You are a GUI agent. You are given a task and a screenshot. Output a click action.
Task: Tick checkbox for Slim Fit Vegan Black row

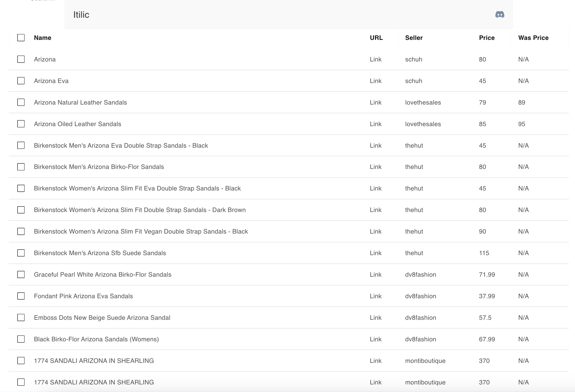(x=21, y=232)
